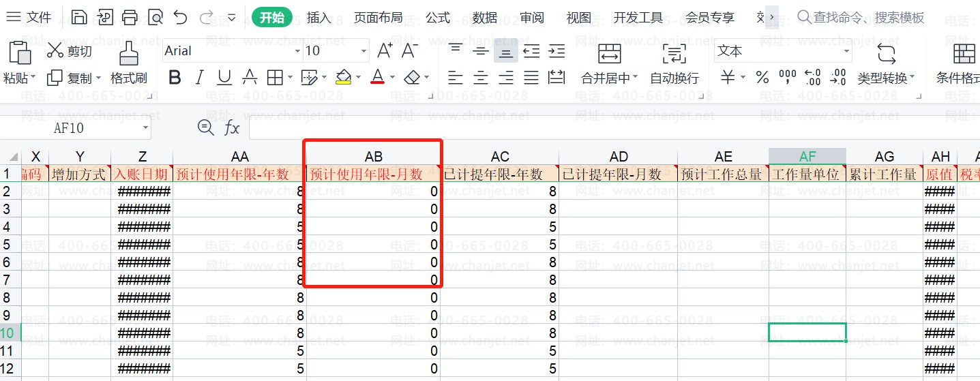Open the 会员专享 tab
The width and height of the screenshot is (980, 381).
click(x=710, y=18)
